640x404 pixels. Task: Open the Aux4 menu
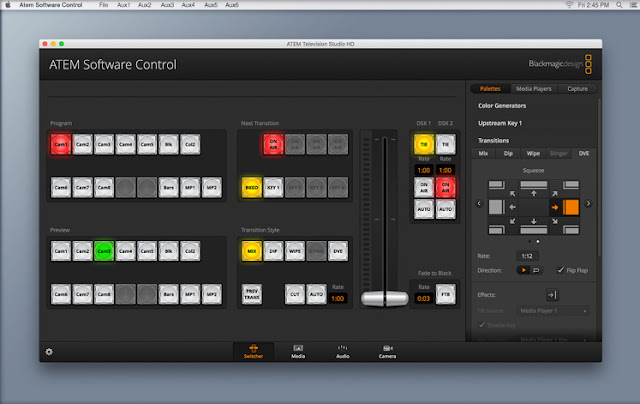(188, 5)
